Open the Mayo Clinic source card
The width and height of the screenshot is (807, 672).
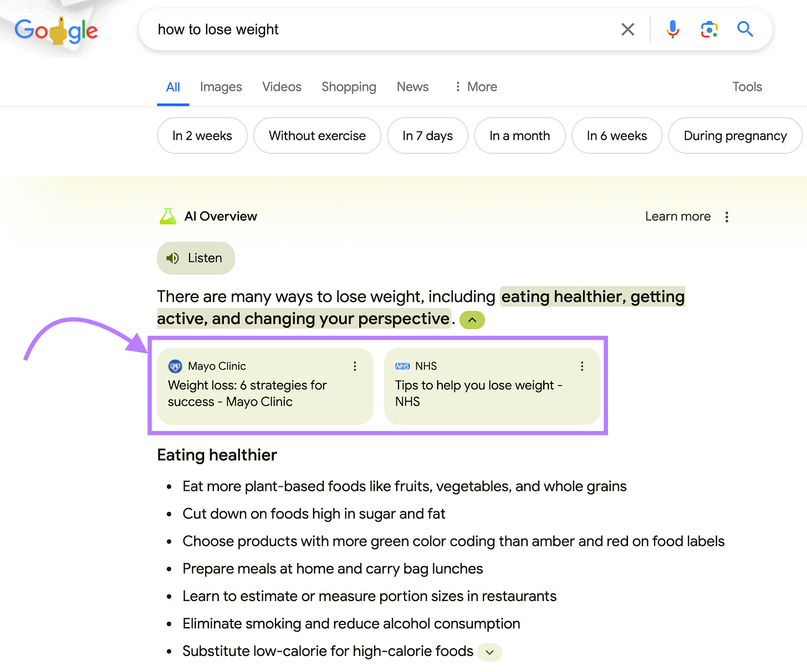tap(265, 386)
